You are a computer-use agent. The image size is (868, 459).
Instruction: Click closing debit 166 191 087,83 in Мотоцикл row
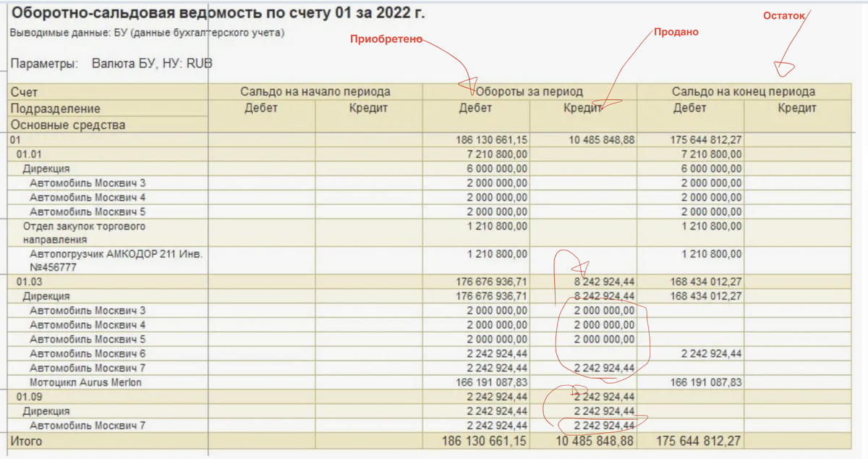pyautogui.click(x=707, y=382)
